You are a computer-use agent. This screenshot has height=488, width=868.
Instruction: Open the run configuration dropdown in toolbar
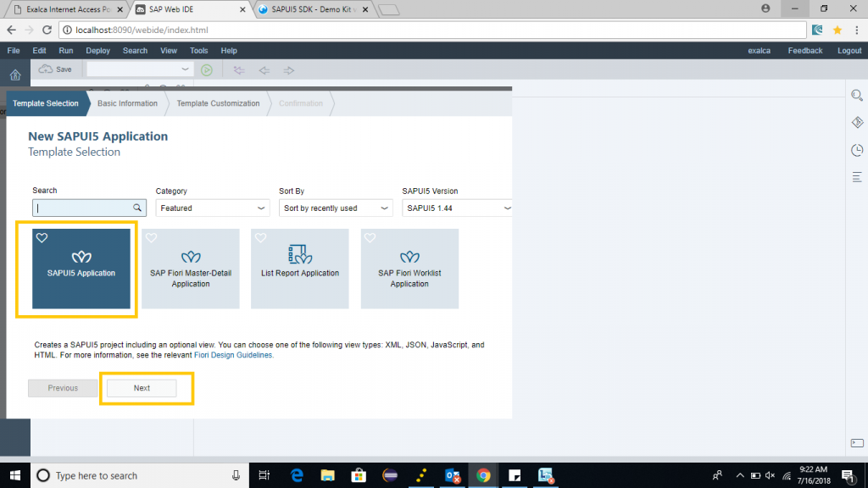click(138, 69)
